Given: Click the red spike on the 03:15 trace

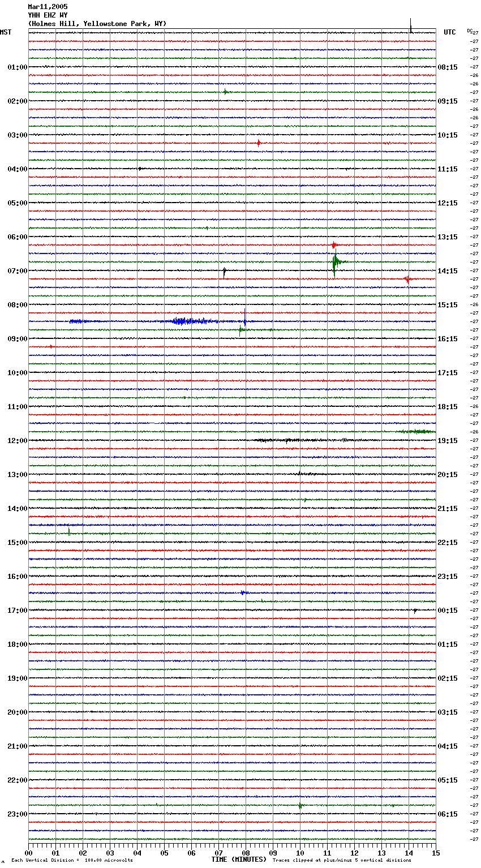Looking at the screenshot, I should tap(259, 143).
